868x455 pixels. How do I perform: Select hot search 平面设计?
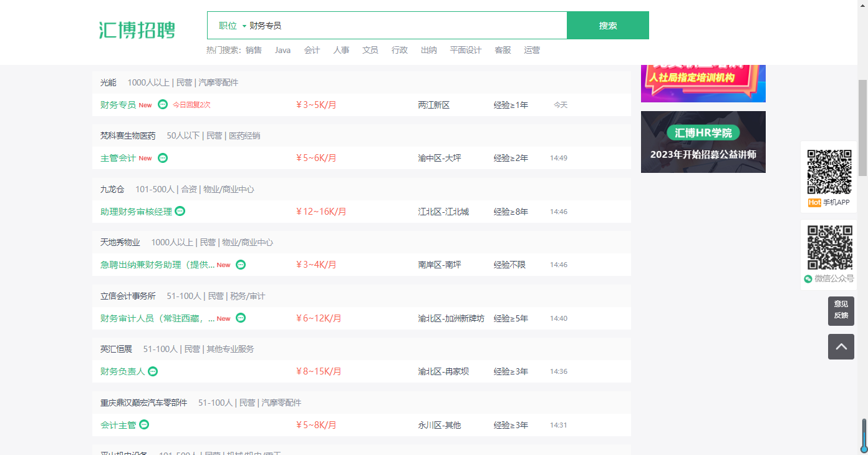pos(466,50)
